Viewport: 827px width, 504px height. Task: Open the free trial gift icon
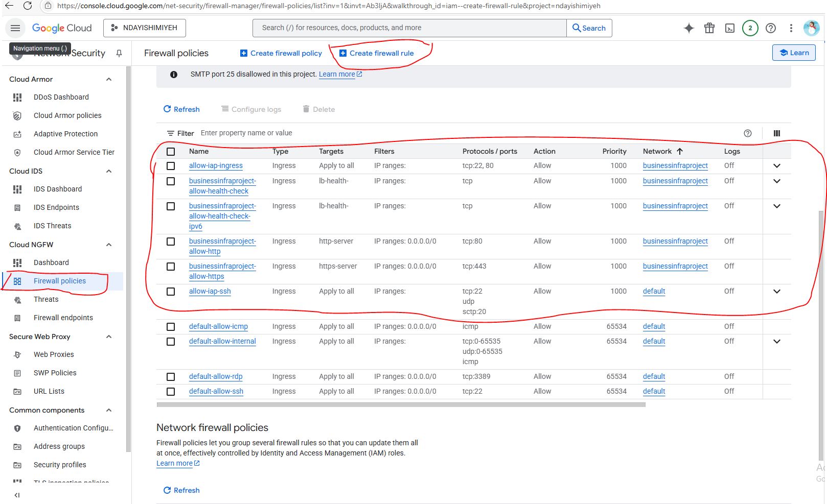pyautogui.click(x=709, y=28)
